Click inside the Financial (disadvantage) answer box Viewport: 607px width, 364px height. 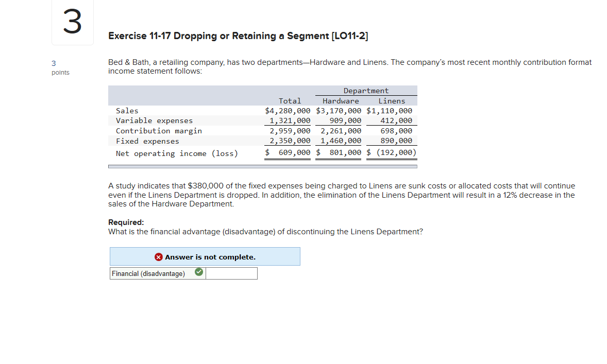point(231,273)
